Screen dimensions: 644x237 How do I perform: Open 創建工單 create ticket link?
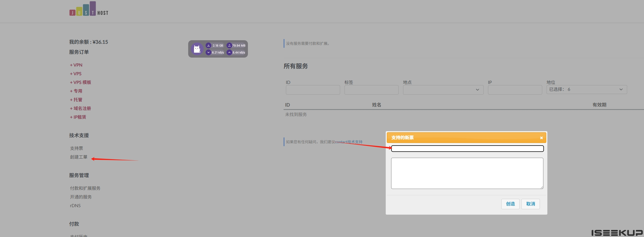point(79,157)
